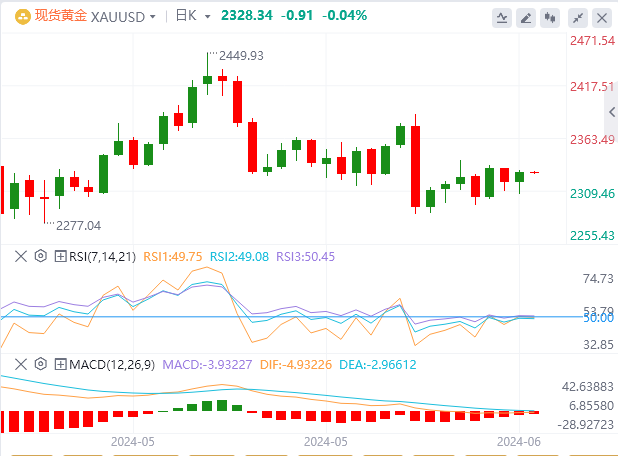The height and width of the screenshot is (456, 618).
Task: Click the 2471.54 price axis label
Action: pos(589,40)
